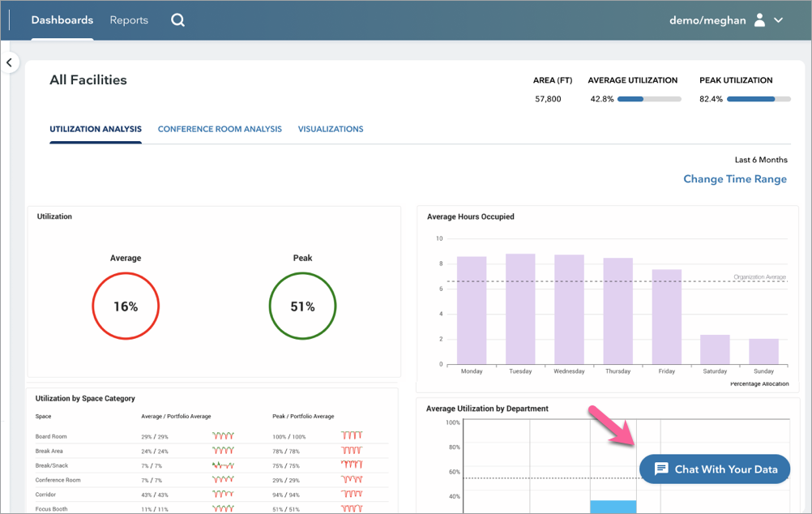
Task: Open the Visualizations tab
Action: pyautogui.click(x=331, y=129)
